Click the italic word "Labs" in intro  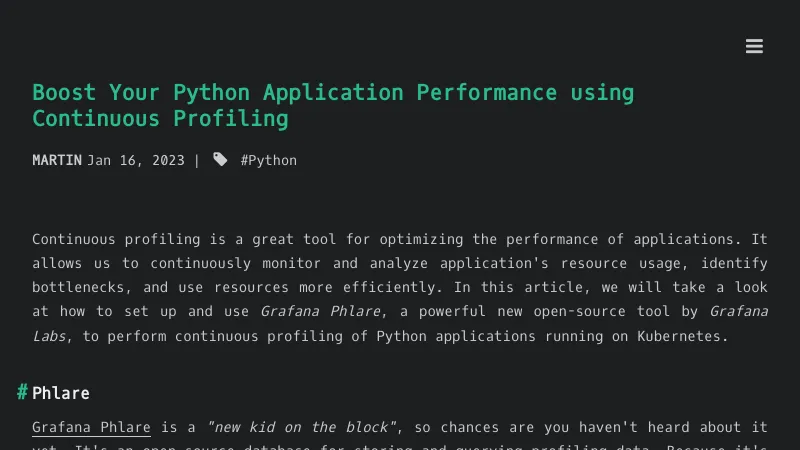[49, 336]
